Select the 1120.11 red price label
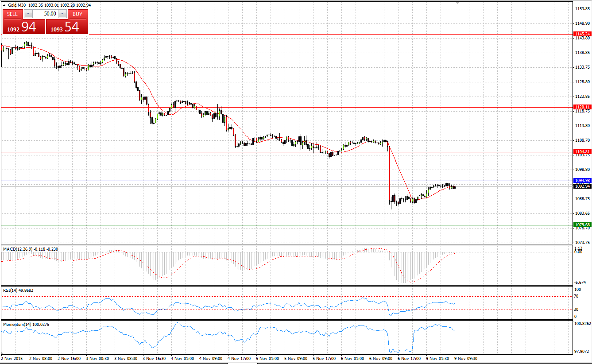The image size is (592, 364). pyautogui.click(x=582, y=107)
